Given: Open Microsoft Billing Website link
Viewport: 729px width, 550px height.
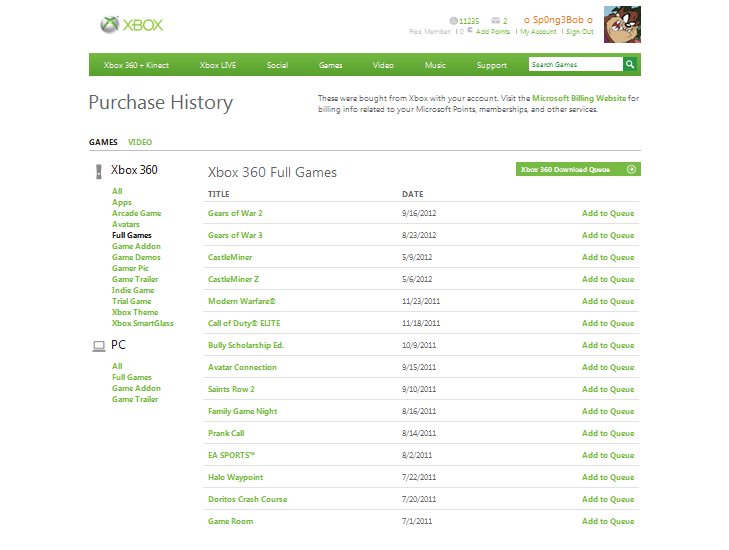Looking at the screenshot, I should [578, 99].
